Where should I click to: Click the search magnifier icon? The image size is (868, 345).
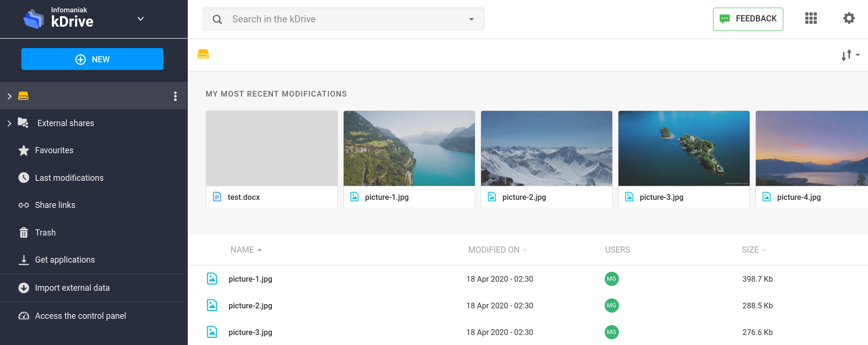pos(217,19)
